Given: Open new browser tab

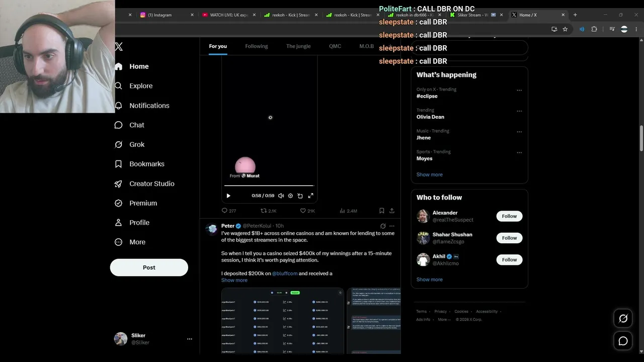Looking at the screenshot, I should [x=575, y=15].
